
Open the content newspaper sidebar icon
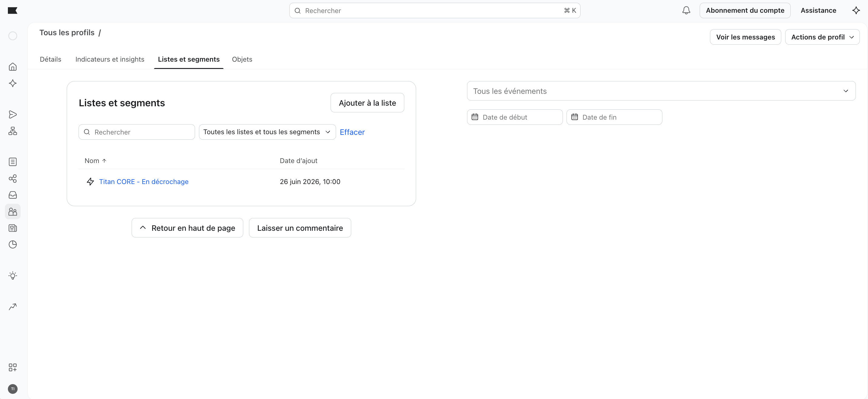pyautogui.click(x=13, y=228)
